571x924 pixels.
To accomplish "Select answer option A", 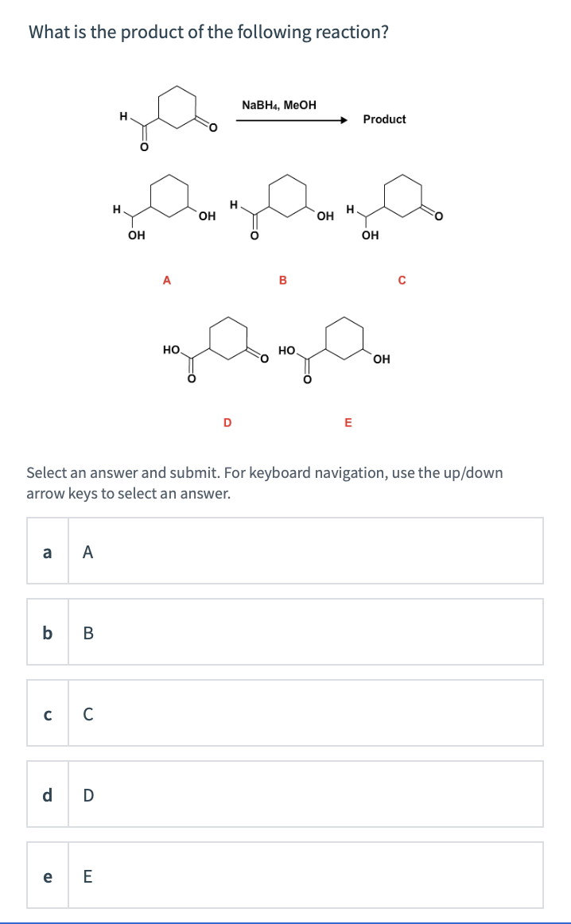I will point(285,551).
